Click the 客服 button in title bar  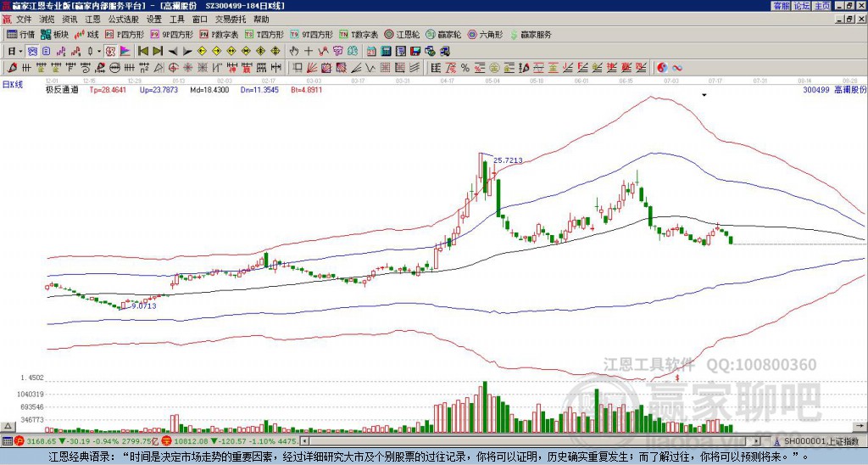[x=781, y=6]
